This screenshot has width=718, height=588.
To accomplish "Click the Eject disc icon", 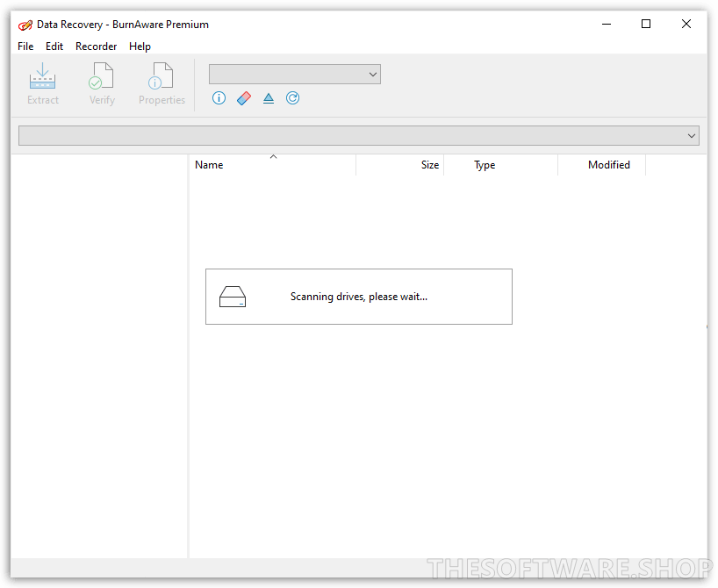I will pos(268,97).
